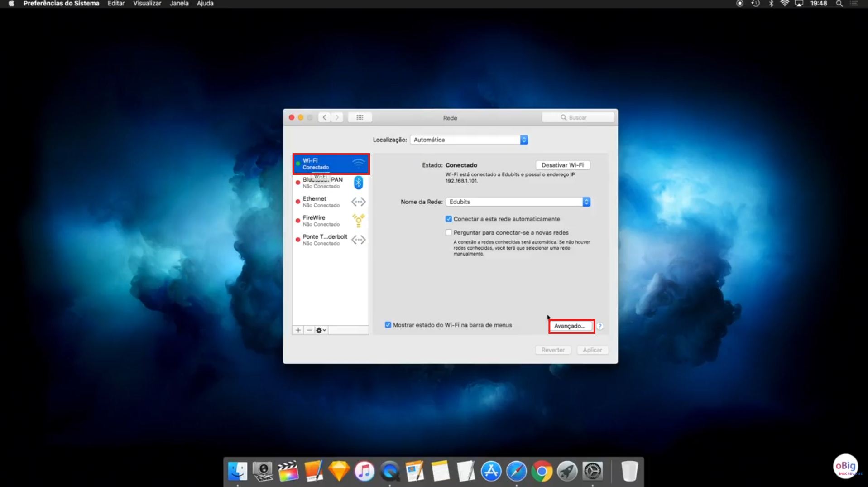The image size is (868, 487).
Task: Open the gear action menu below services list
Action: (320, 330)
